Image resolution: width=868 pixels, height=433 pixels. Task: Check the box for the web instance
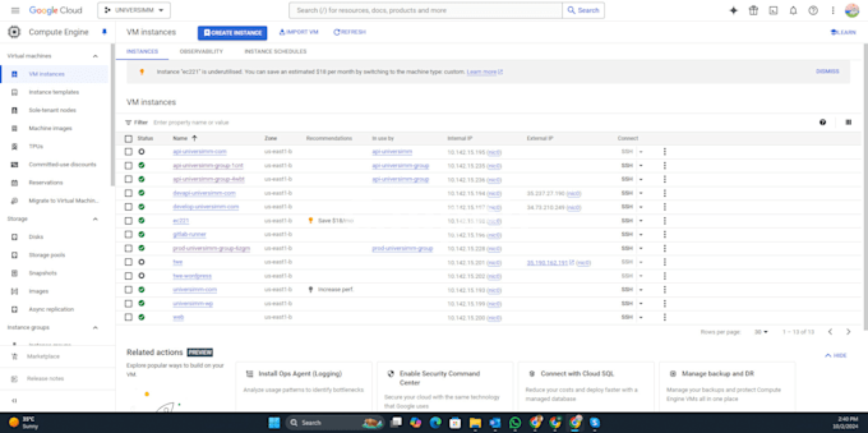[x=129, y=317]
